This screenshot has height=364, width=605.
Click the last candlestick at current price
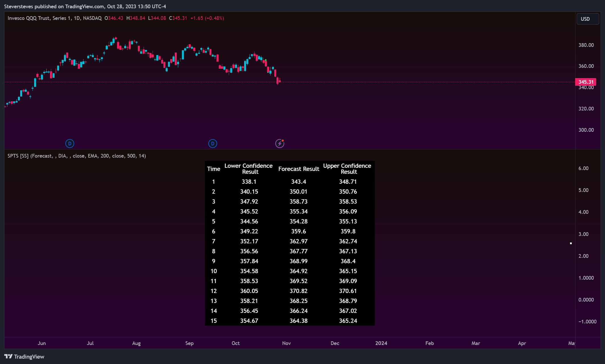[x=280, y=81]
